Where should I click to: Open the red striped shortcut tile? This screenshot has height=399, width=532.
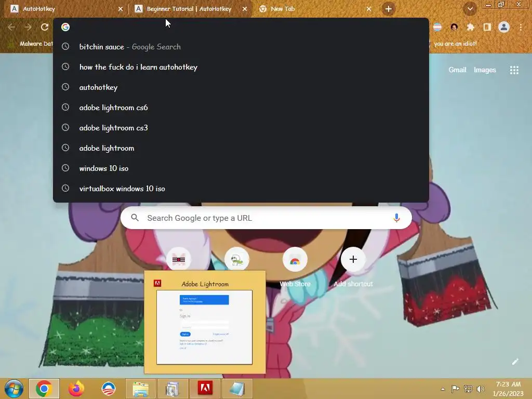[179, 260]
